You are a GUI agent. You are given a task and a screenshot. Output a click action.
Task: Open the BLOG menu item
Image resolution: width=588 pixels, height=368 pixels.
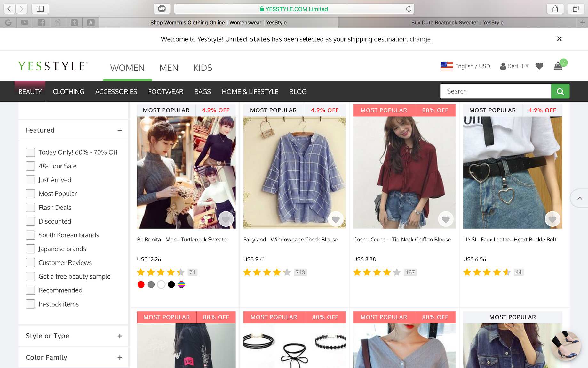tap(298, 91)
